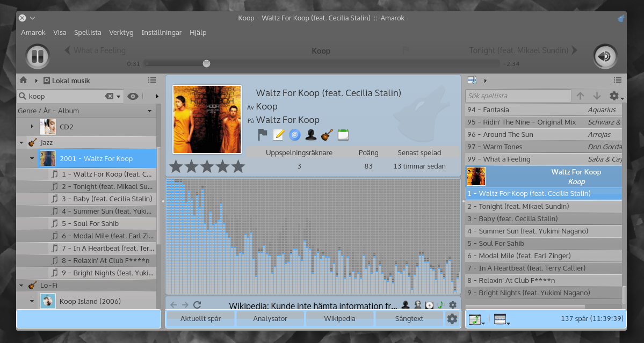644x343 pixels.
Task: Show Wikipedia track page note icon
Action: (440, 305)
